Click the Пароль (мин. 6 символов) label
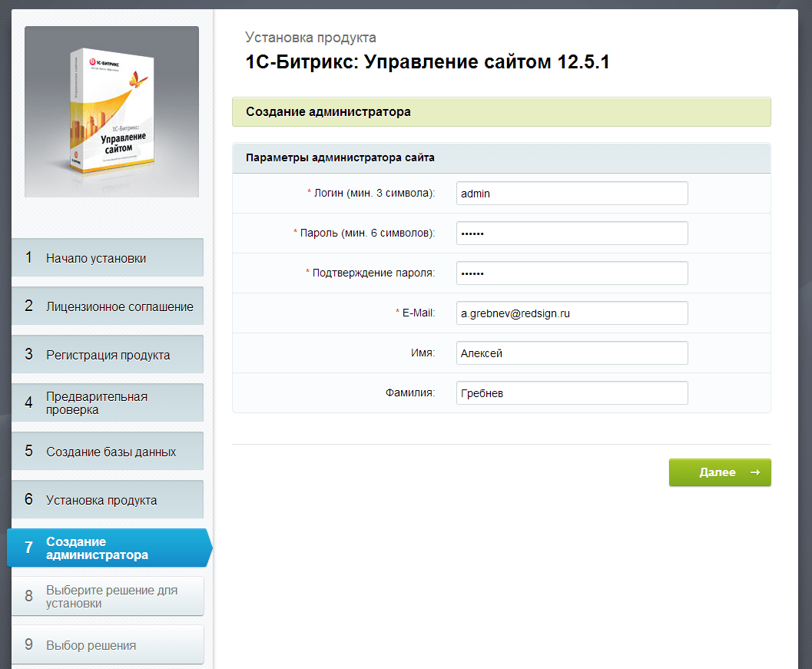 click(x=365, y=233)
